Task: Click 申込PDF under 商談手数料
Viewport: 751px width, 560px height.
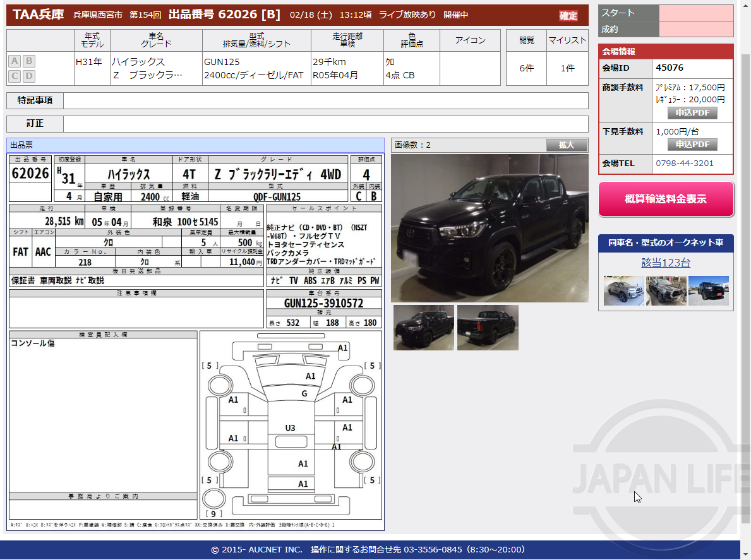Action: (x=692, y=113)
